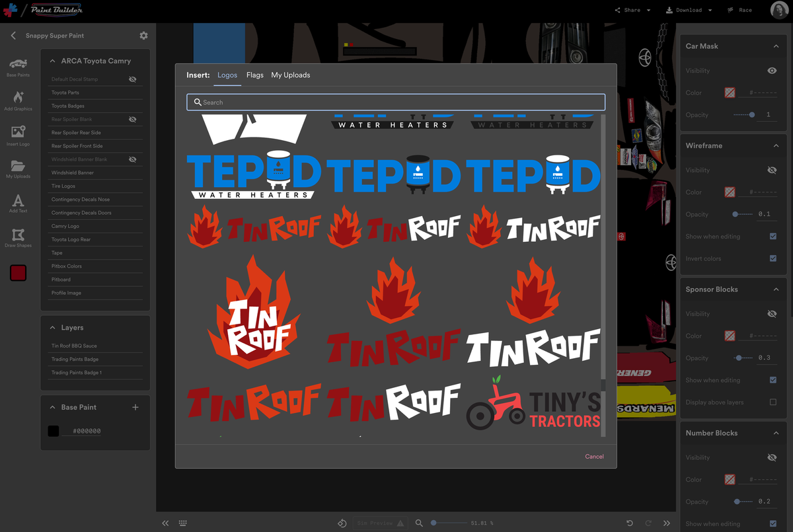Viewport: 793px width, 532px height.
Task: Click the Sim Preview button
Action: tap(379, 523)
